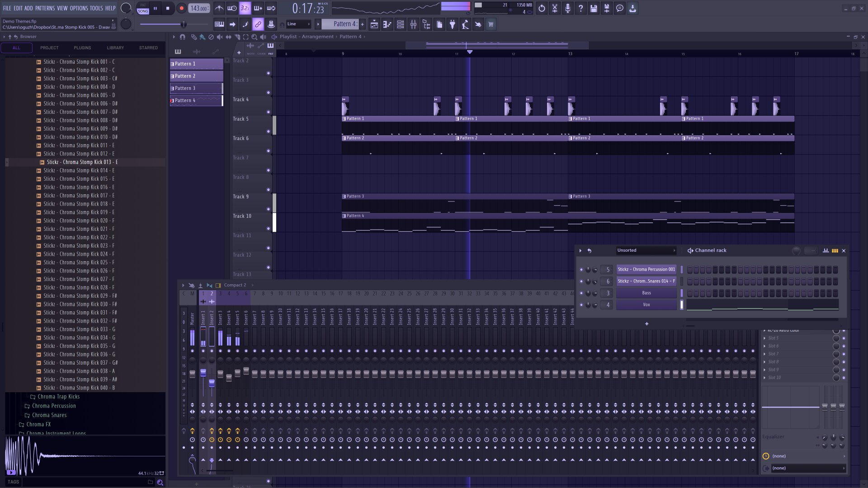Screen dimensions: 868x488
Task: Open the Unsorted channel filter dropdown
Action: coord(646,250)
